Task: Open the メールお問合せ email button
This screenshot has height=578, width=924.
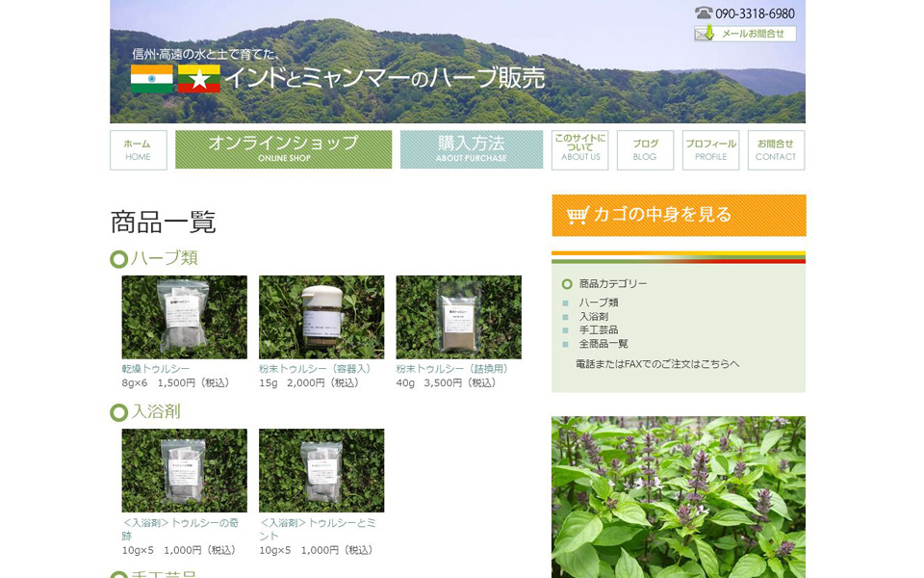Action: click(745, 34)
